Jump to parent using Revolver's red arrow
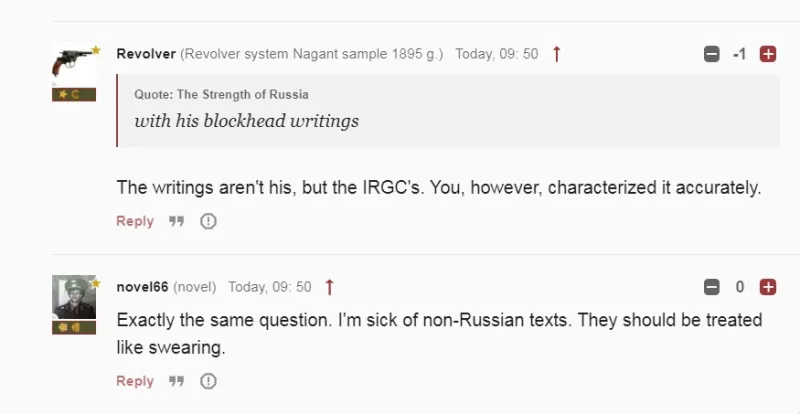 click(557, 54)
